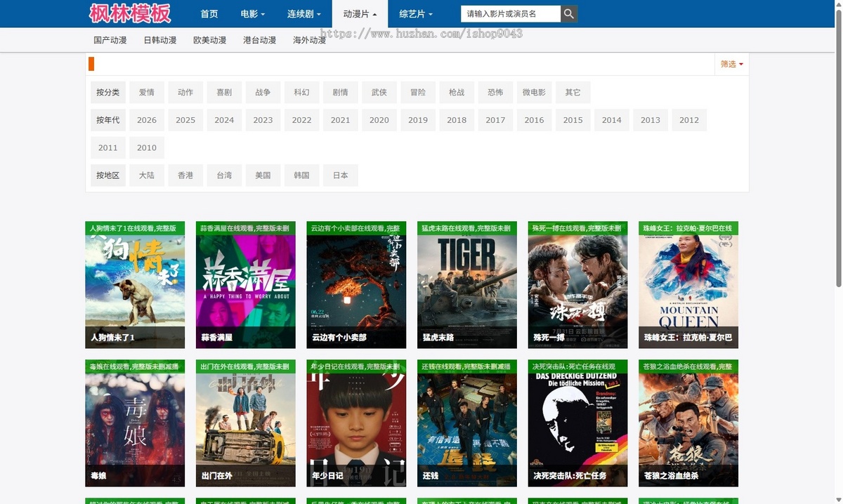The width and height of the screenshot is (843, 504).
Task: Open the 日韩动漫 sub-category
Action: pos(160,40)
